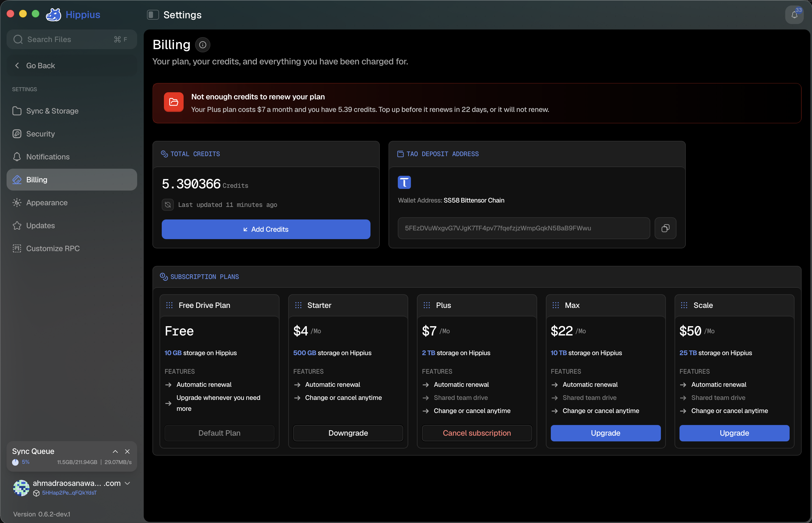Select the Billing settings item

pyautogui.click(x=72, y=180)
